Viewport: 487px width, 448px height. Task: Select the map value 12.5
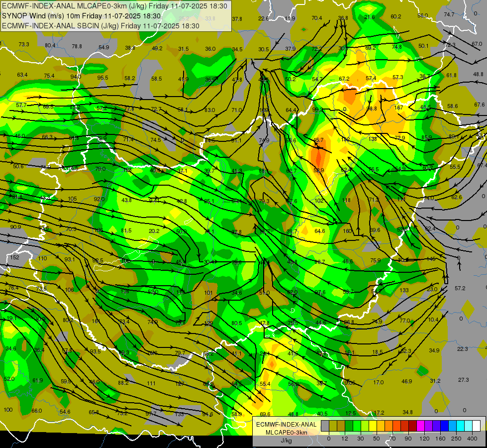click(351, 413)
